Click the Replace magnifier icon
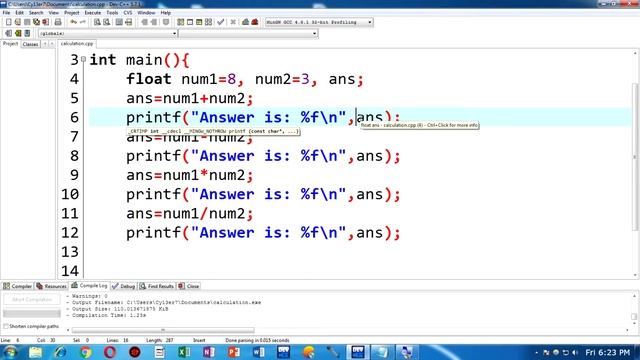This screenshot has width=640, height=360. 107,22
